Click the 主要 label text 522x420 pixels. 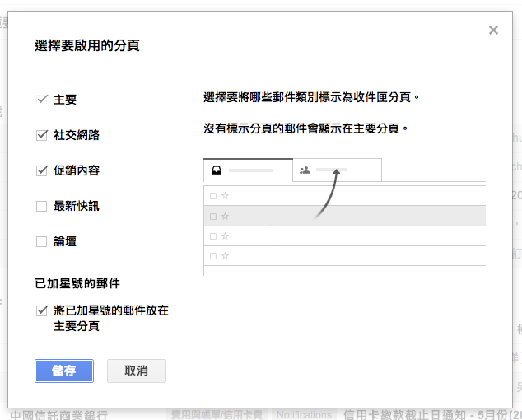point(65,100)
